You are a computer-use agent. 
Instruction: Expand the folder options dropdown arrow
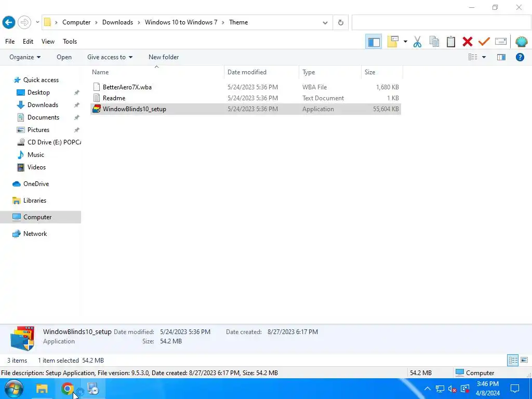tap(405, 42)
